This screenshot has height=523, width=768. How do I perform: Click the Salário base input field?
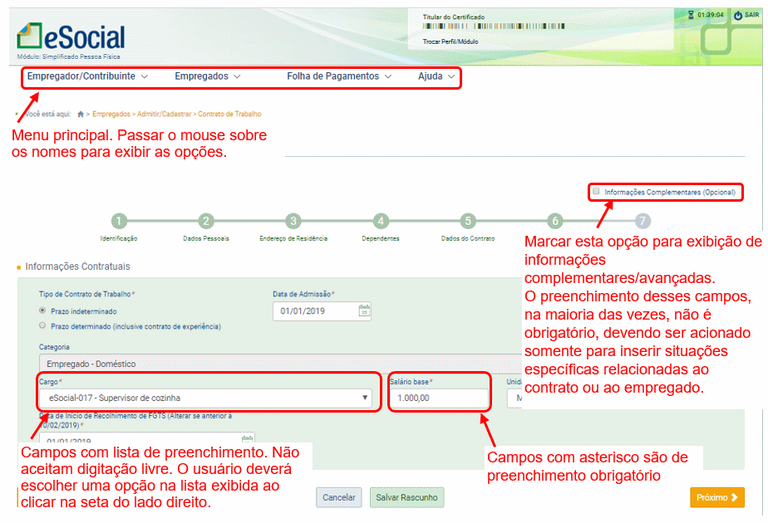(x=439, y=398)
